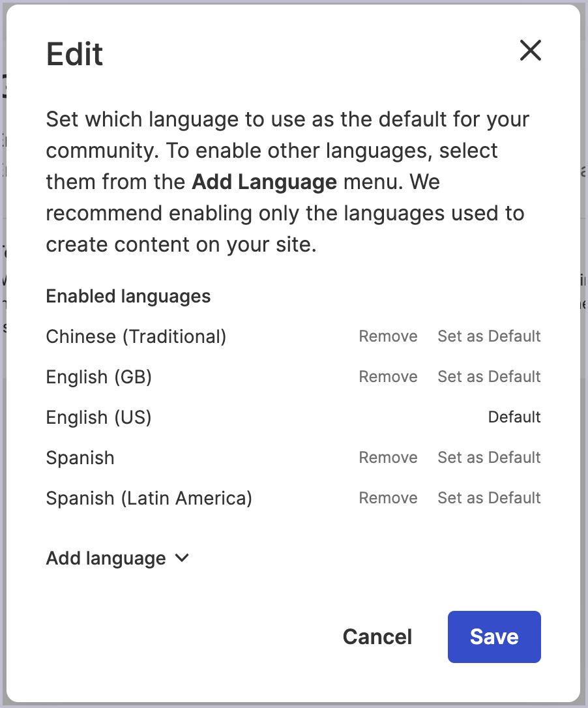Set Chinese (Traditional) as default language

point(489,336)
